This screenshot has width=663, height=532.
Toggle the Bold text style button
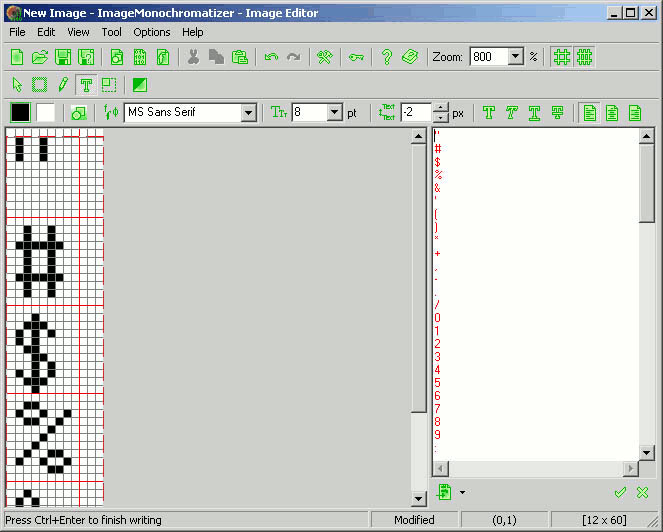pos(488,113)
